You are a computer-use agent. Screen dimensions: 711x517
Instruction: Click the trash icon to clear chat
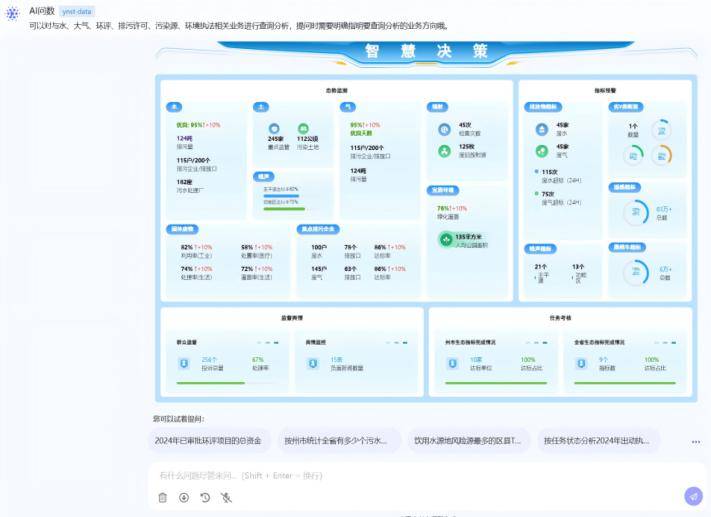click(x=163, y=497)
